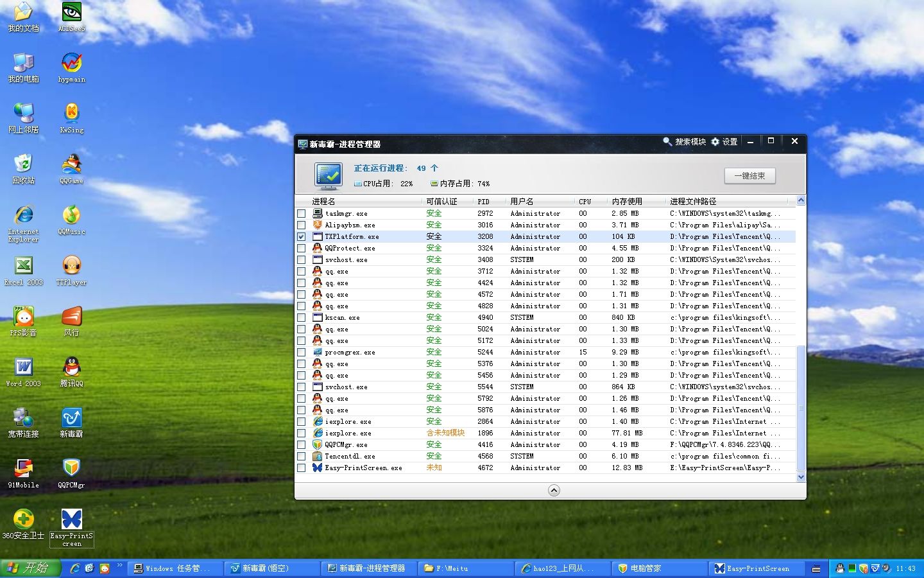Click scrollbar down arrow in process list
This screenshot has width=924, height=578.
click(x=801, y=477)
